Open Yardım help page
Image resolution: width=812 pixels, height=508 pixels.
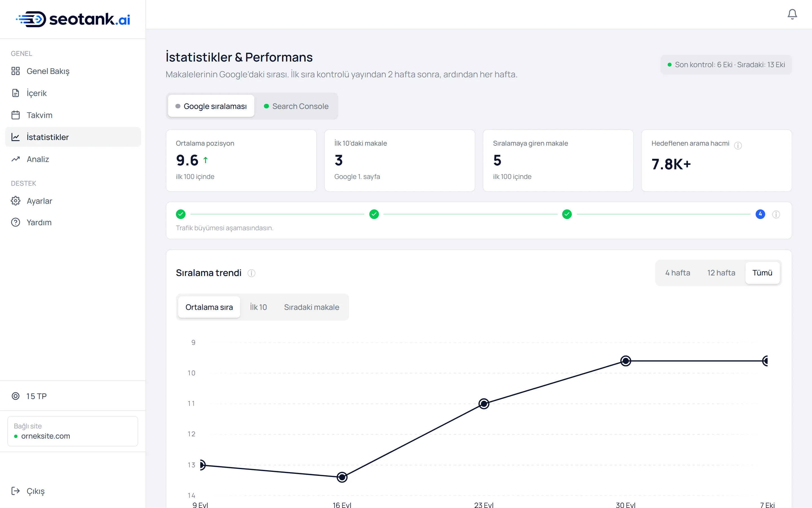tap(73, 222)
